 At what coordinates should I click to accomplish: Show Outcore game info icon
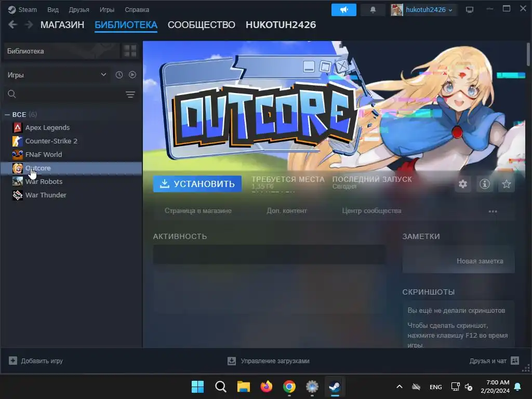click(485, 184)
